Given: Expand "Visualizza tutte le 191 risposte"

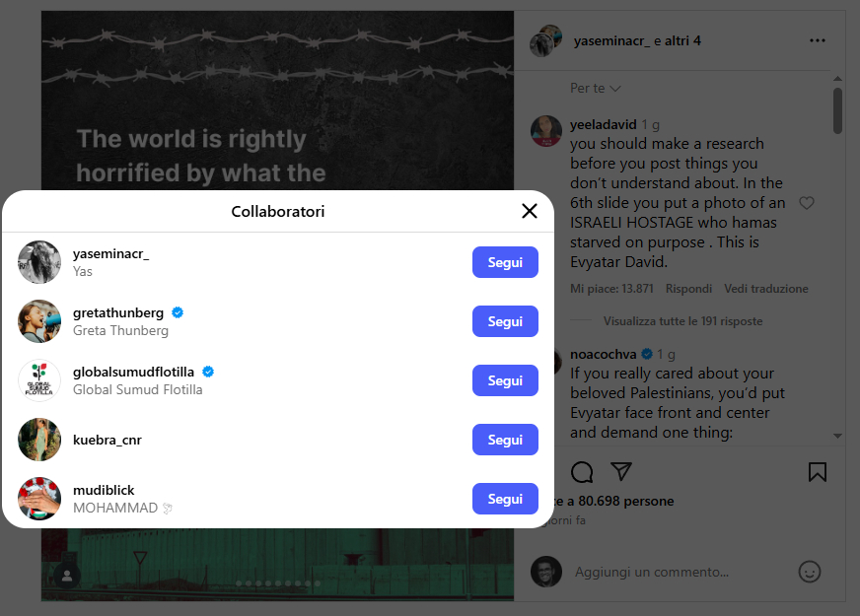Looking at the screenshot, I should 682,321.
